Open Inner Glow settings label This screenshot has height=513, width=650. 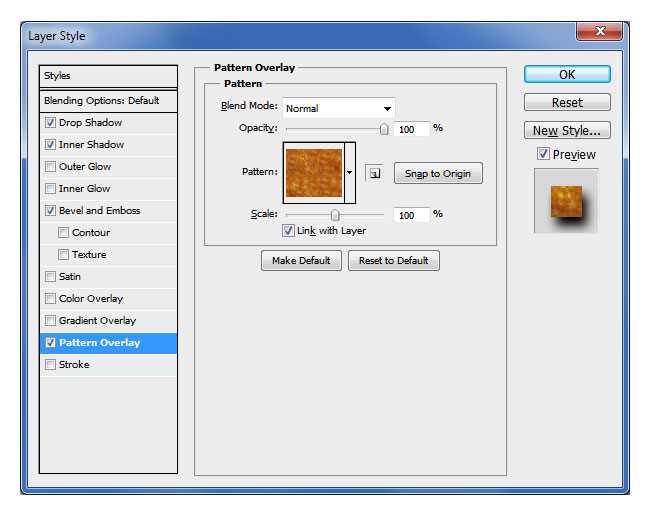point(85,189)
